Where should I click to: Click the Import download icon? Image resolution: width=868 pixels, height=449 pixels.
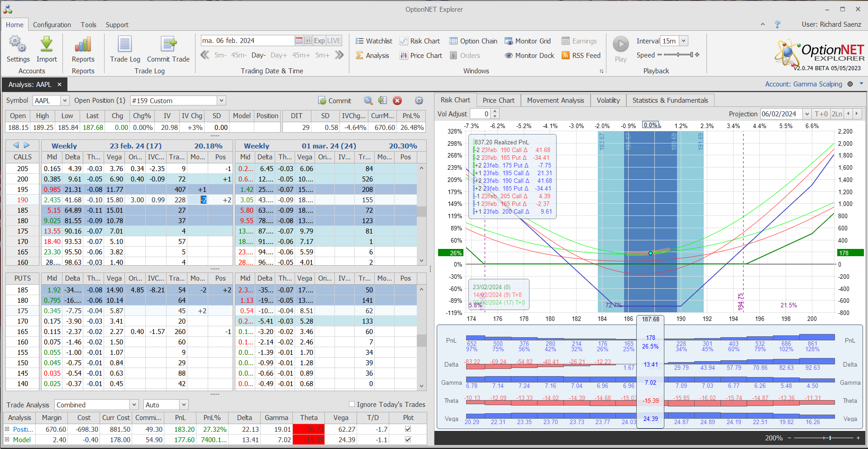47,44
